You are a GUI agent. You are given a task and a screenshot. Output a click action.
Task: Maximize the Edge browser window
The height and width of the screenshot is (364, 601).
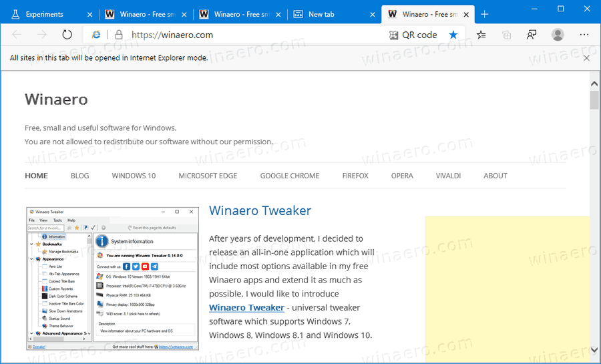[560, 9]
